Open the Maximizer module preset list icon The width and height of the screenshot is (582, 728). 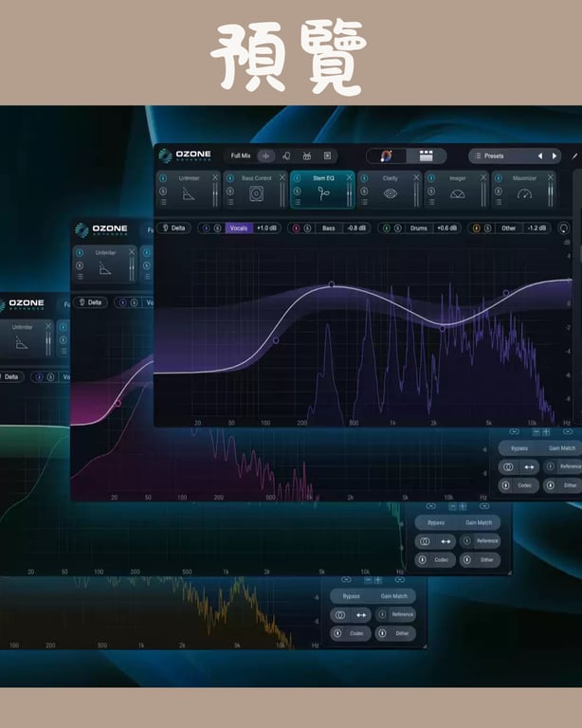[x=499, y=202]
